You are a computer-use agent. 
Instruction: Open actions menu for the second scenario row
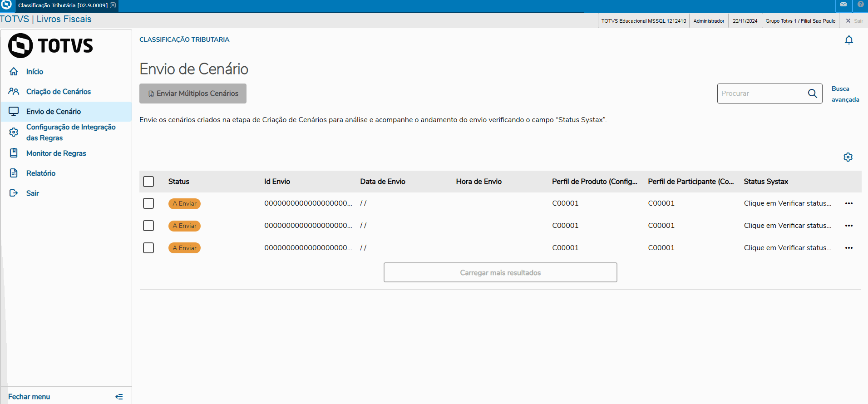pos(849,226)
